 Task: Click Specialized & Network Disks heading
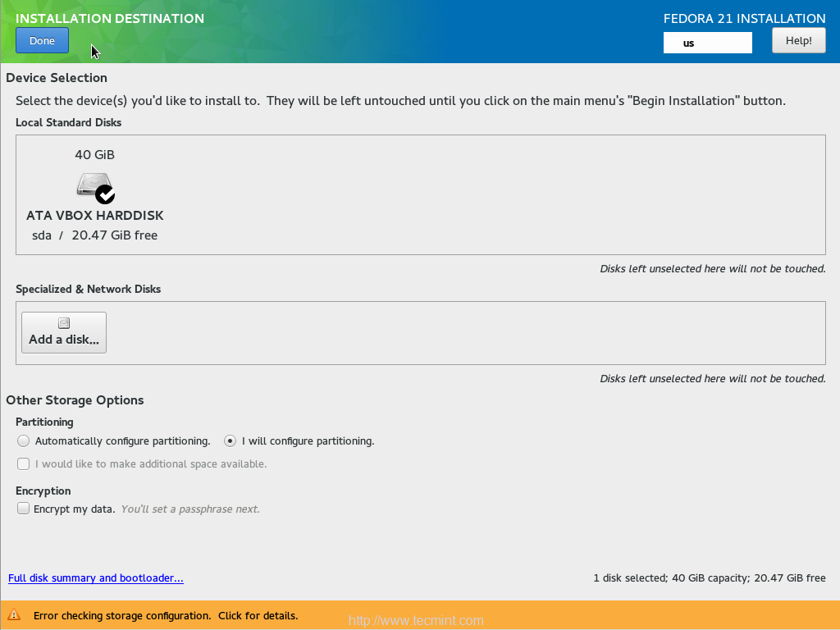[89, 290]
